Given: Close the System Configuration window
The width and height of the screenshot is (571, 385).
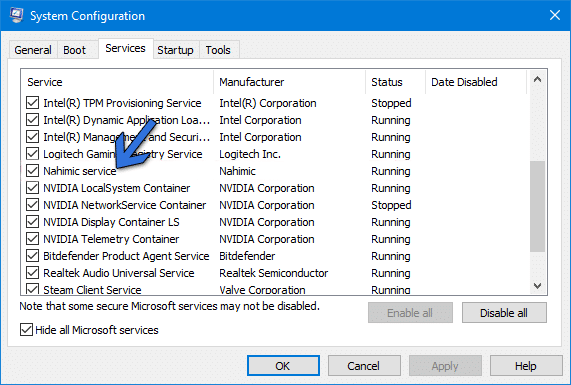Looking at the screenshot, I should (554, 15).
